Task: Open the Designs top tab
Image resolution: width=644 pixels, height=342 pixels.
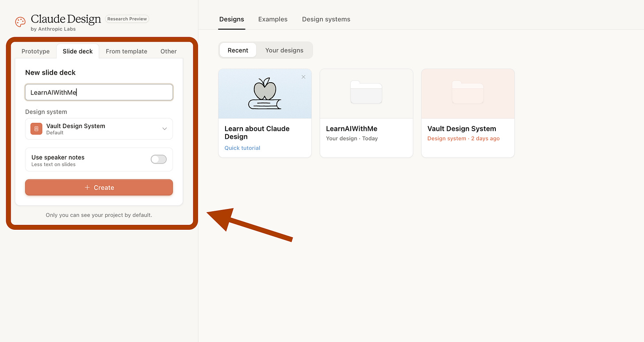Action: [232, 19]
